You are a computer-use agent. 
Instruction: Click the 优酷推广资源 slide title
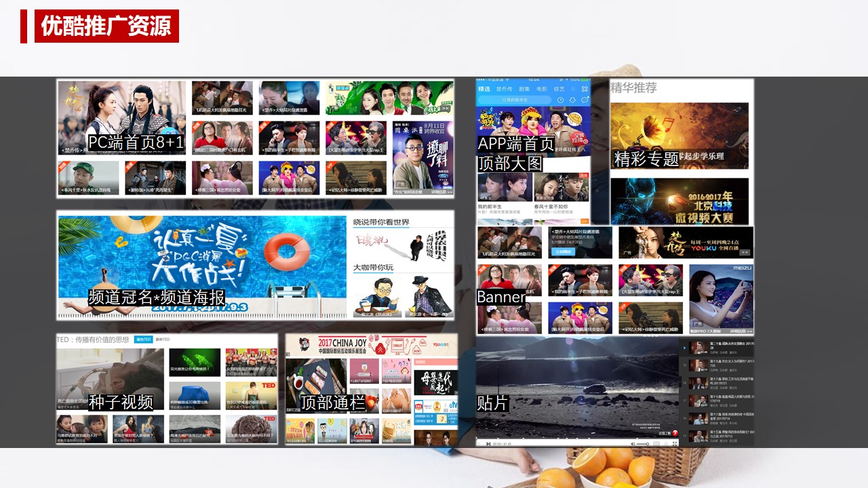106,26
